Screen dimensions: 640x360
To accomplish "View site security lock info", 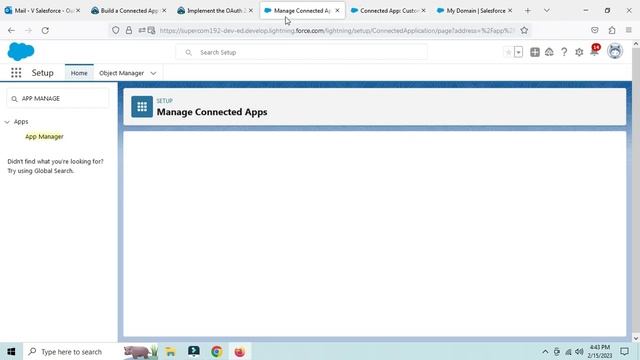I will tap(129, 30).
